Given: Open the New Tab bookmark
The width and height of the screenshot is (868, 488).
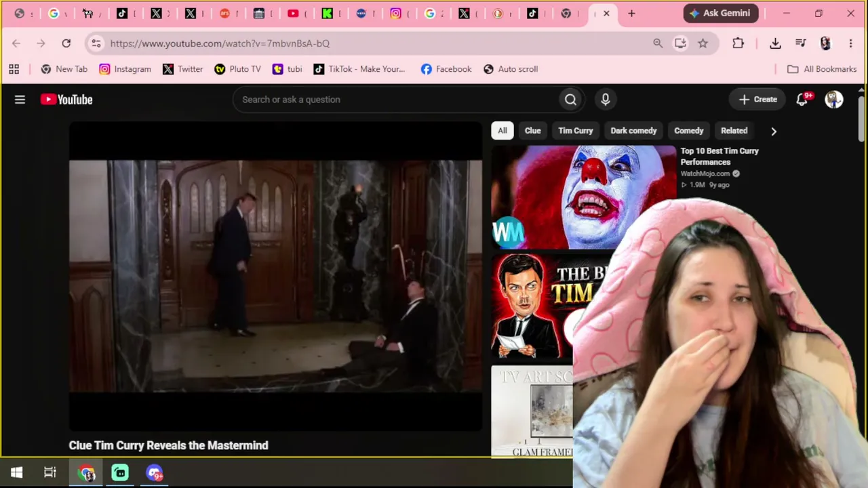Looking at the screenshot, I should point(64,69).
